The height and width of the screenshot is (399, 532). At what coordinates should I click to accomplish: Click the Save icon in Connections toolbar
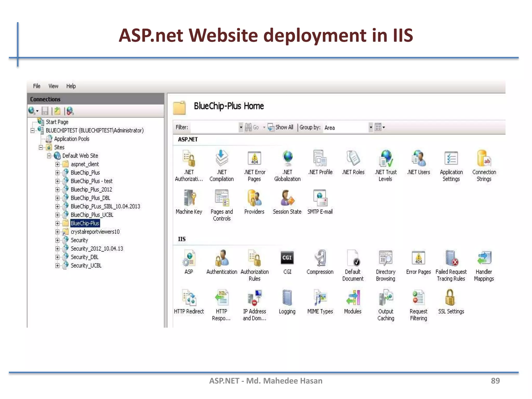tap(45, 111)
